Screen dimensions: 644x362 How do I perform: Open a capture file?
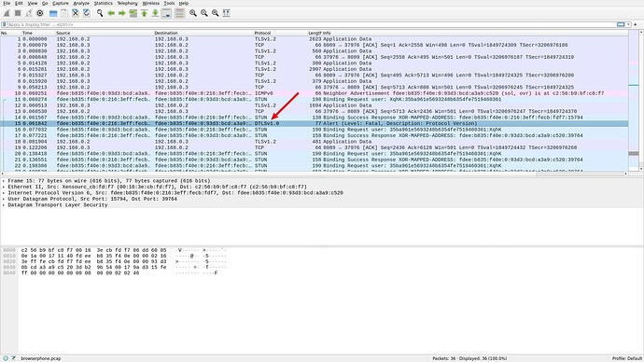pyautogui.click(x=53, y=13)
